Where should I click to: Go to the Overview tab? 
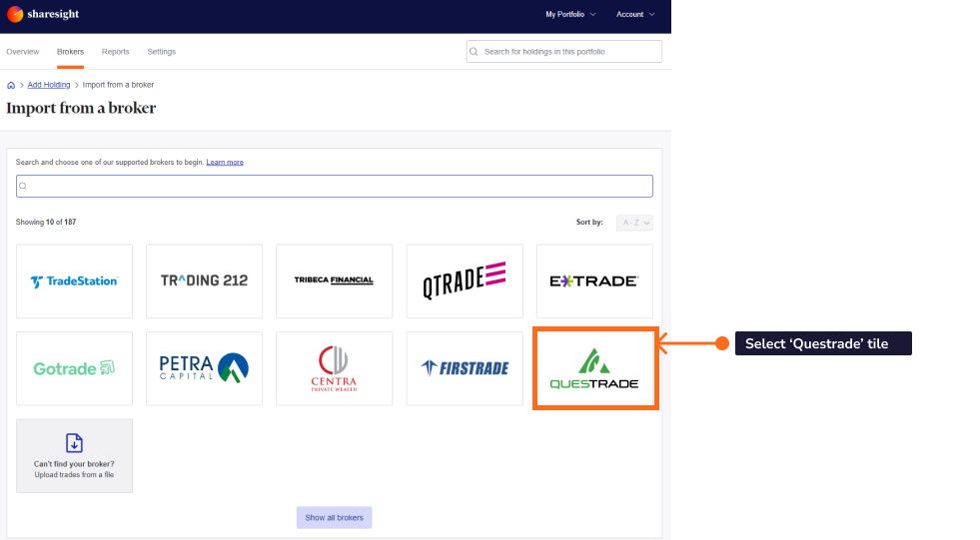pos(23,52)
